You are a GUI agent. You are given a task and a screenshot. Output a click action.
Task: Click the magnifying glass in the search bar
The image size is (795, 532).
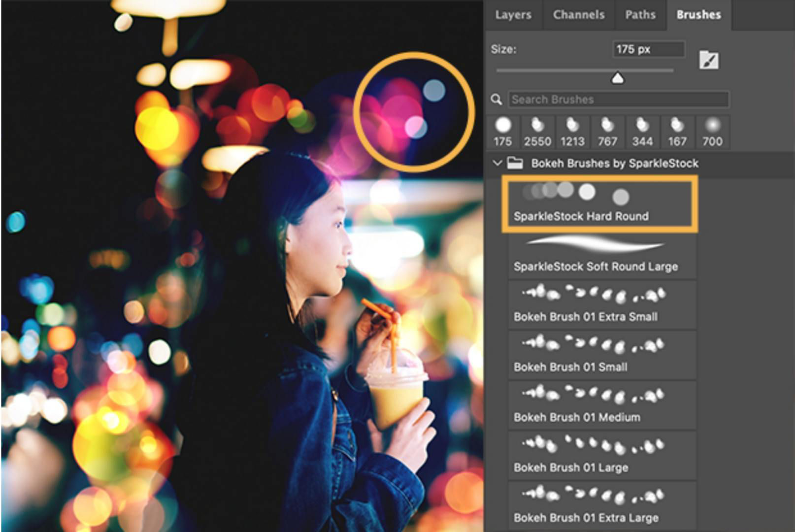[x=497, y=100]
